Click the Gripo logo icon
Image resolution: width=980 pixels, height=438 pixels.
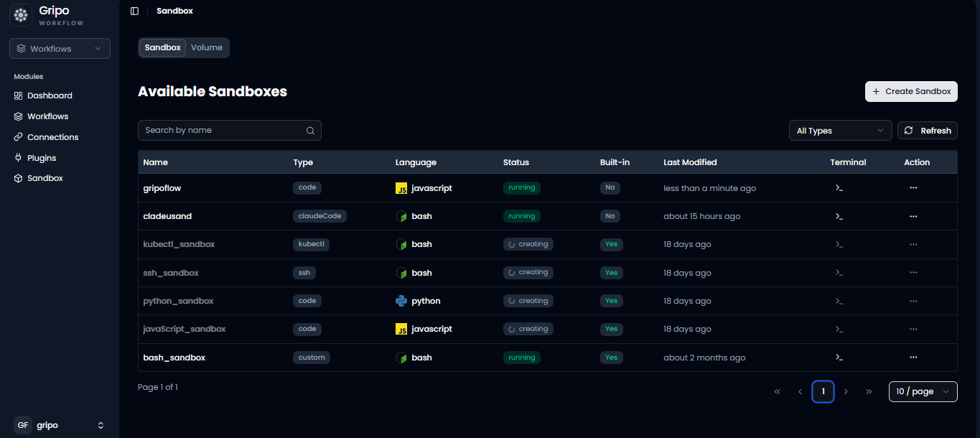click(x=21, y=15)
